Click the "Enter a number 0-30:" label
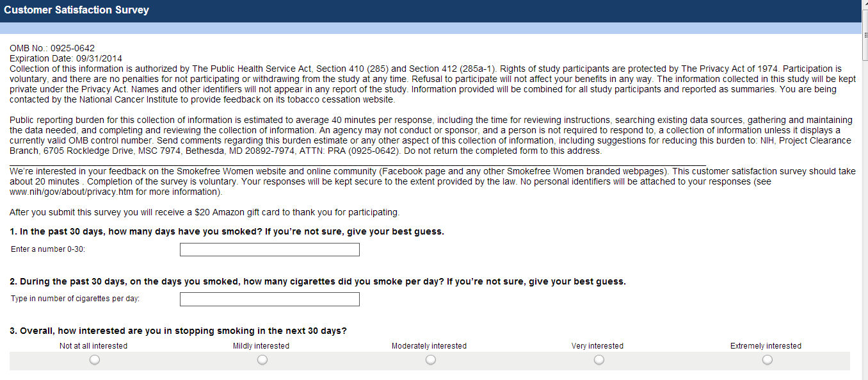Viewport: 868px width, 380px height. click(48, 249)
